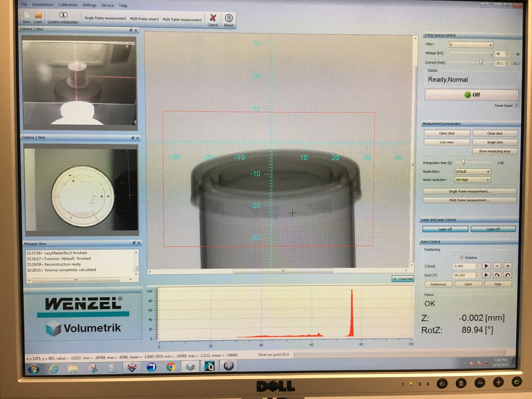Toggle Laser off button

pyautogui.click(x=445, y=229)
